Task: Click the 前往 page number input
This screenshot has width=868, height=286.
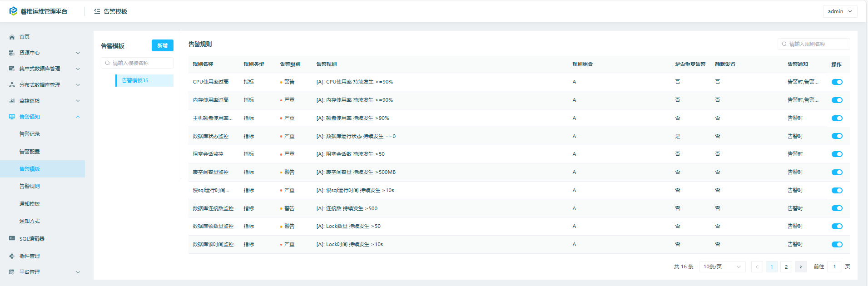Action: [834, 267]
